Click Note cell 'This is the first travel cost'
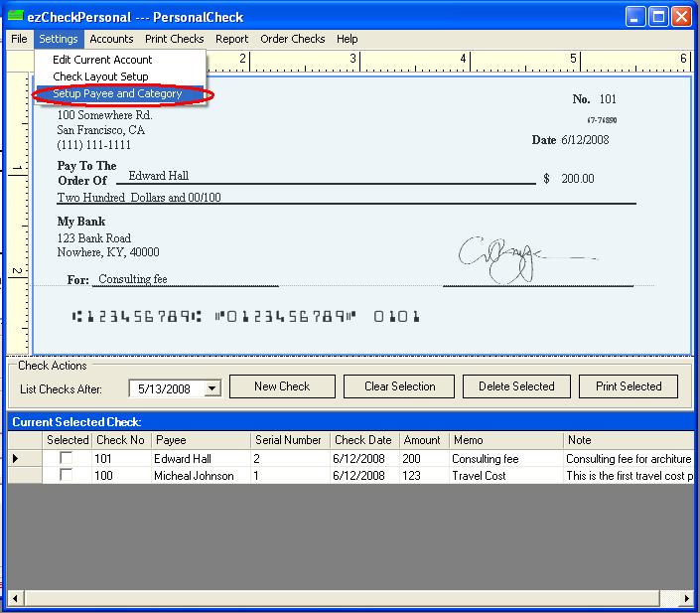Viewport: 700px width, 613px height. 629,475
